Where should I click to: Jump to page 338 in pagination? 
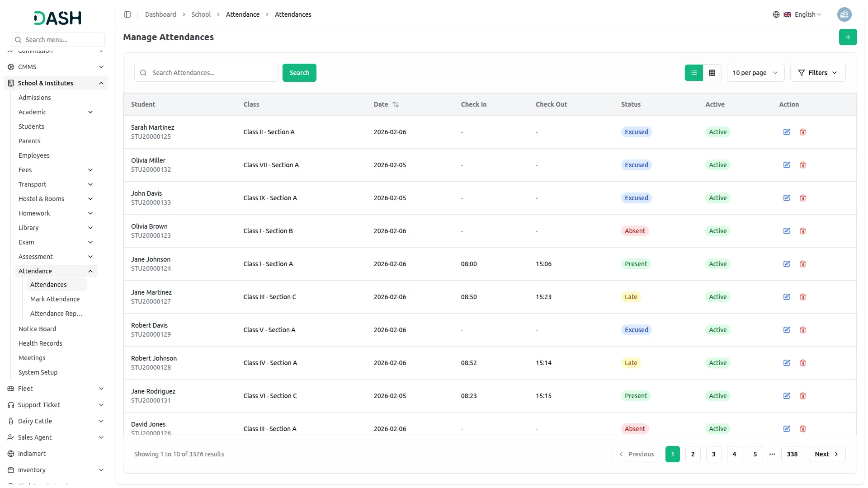point(792,454)
